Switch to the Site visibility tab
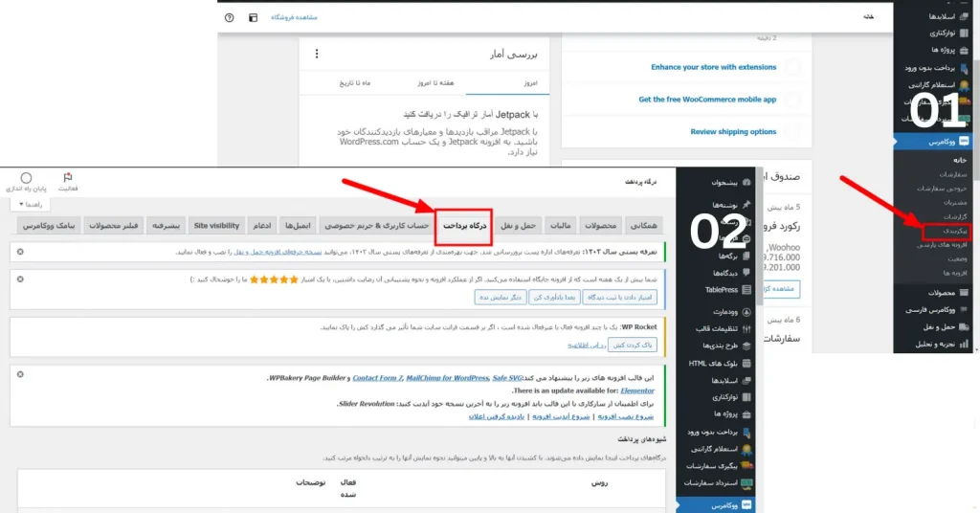Image resolution: width=980 pixels, height=513 pixels. coord(216,226)
